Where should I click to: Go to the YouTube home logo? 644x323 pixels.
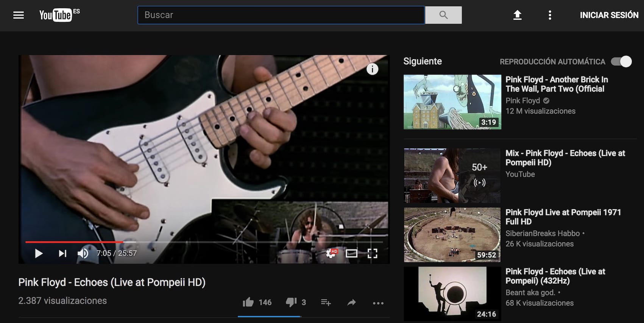(59, 15)
